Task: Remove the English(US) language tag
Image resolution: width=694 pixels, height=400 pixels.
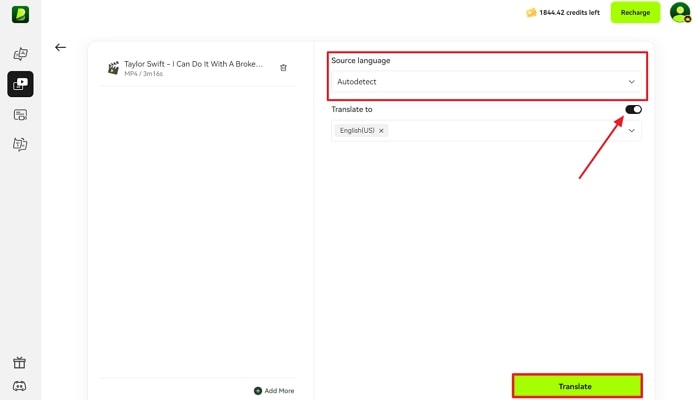Action: point(382,131)
